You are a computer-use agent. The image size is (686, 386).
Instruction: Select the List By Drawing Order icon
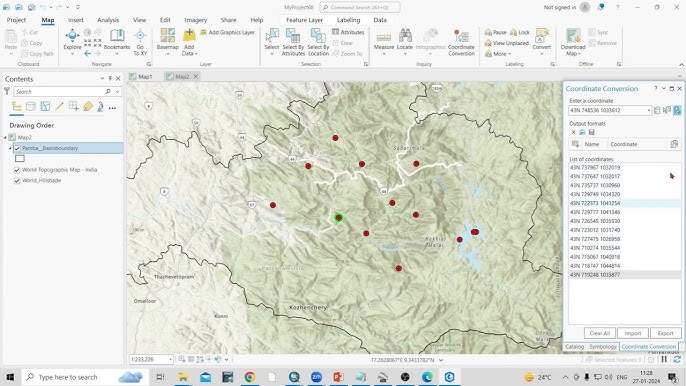point(17,106)
